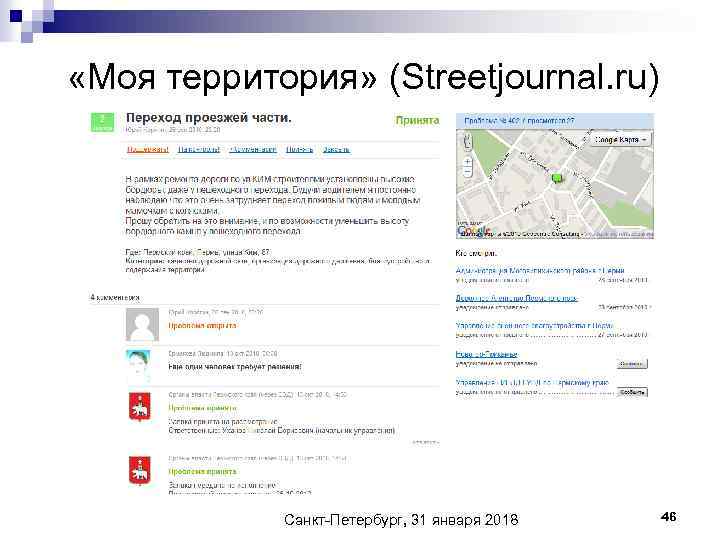Screen dimensions: 720x540
Task: Click the 'Принята' status label
Action: 417,120
